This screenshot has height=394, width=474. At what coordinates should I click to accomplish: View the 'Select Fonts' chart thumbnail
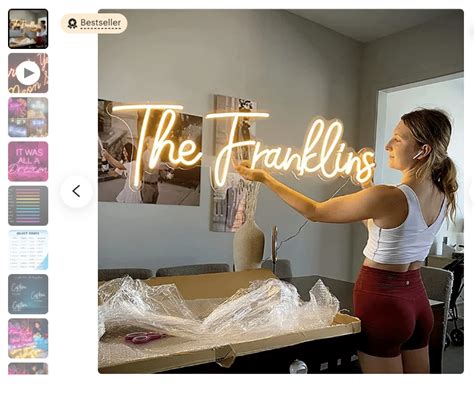pyautogui.click(x=28, y=250)
